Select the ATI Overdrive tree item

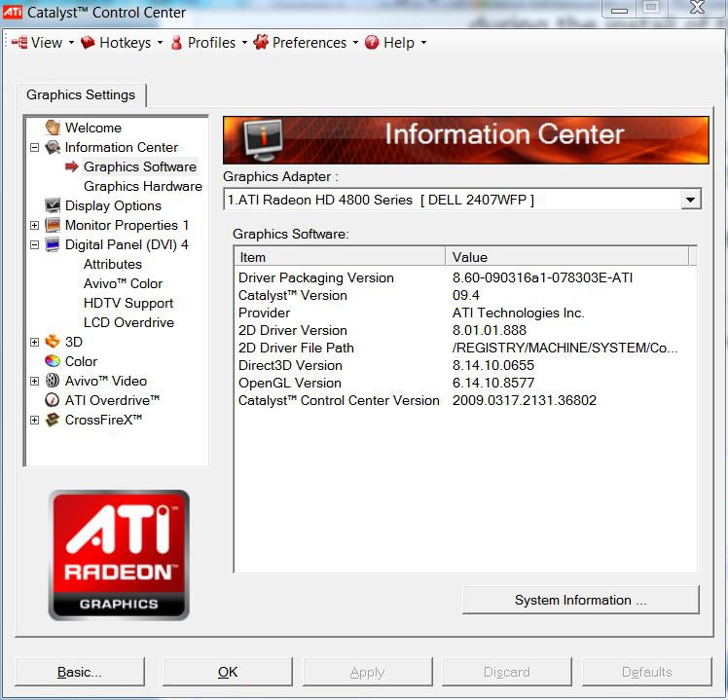pos(112,400)
